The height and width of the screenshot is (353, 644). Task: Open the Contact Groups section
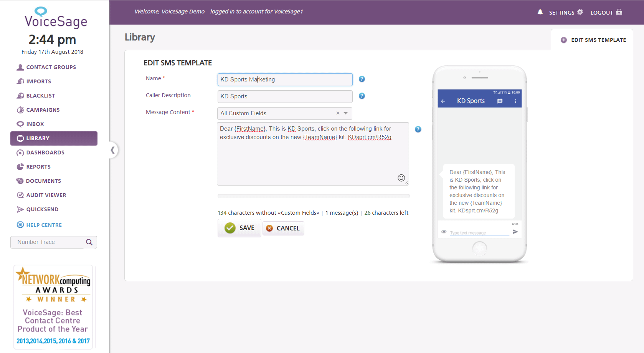[x=51, y=67]
